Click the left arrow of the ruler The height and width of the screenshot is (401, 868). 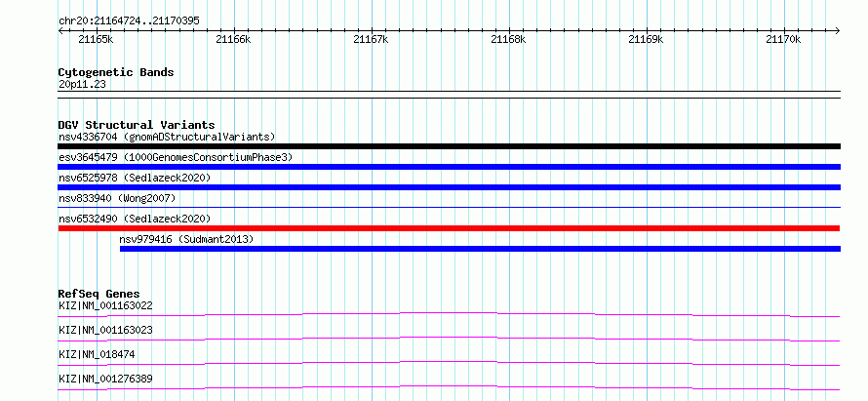tap(60, 30)
